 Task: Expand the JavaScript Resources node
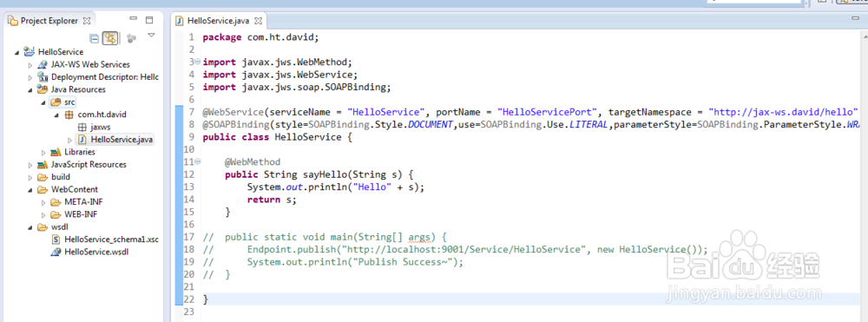30,165
